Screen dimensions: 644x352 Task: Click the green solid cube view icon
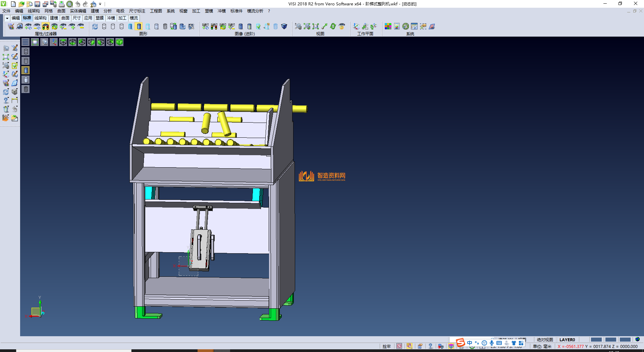point(119,42)
